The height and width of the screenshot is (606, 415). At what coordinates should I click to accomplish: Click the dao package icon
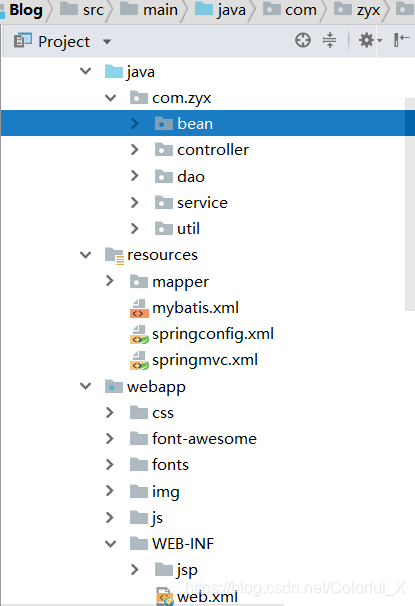click(x=164, y=176)
